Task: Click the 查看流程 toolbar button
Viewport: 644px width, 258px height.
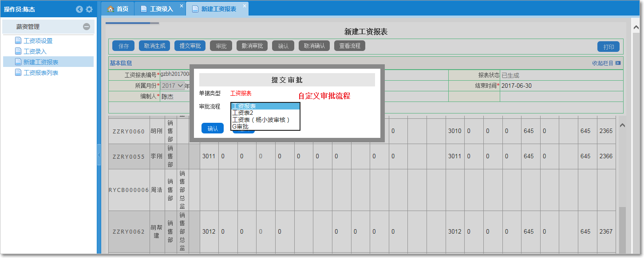Action: (349, 45)
